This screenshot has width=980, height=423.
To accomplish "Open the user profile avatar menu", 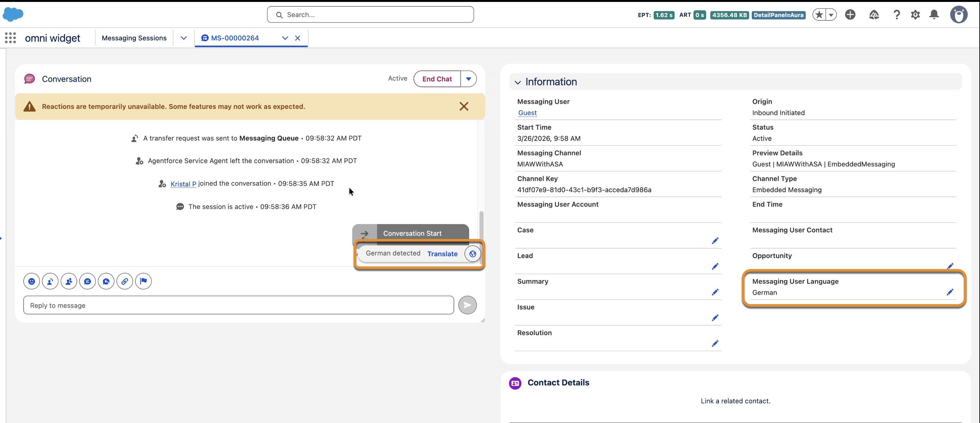I will pos(959,14).
